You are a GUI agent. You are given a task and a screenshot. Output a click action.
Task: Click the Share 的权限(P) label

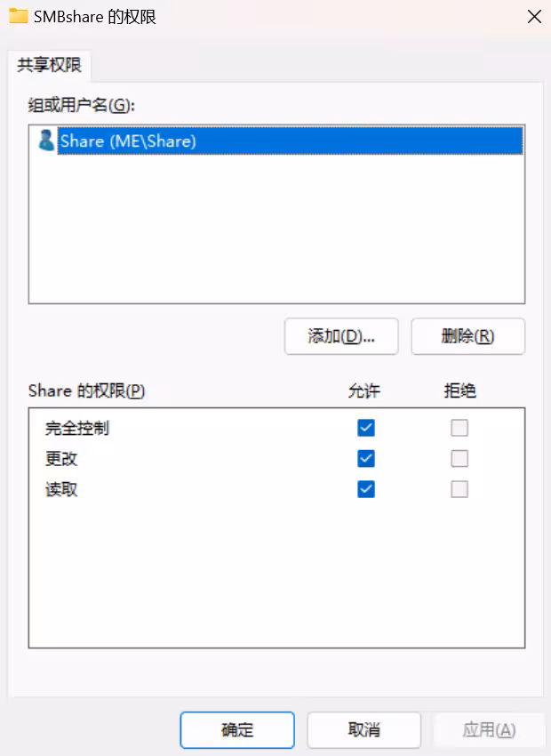click(x=87, y=390)
